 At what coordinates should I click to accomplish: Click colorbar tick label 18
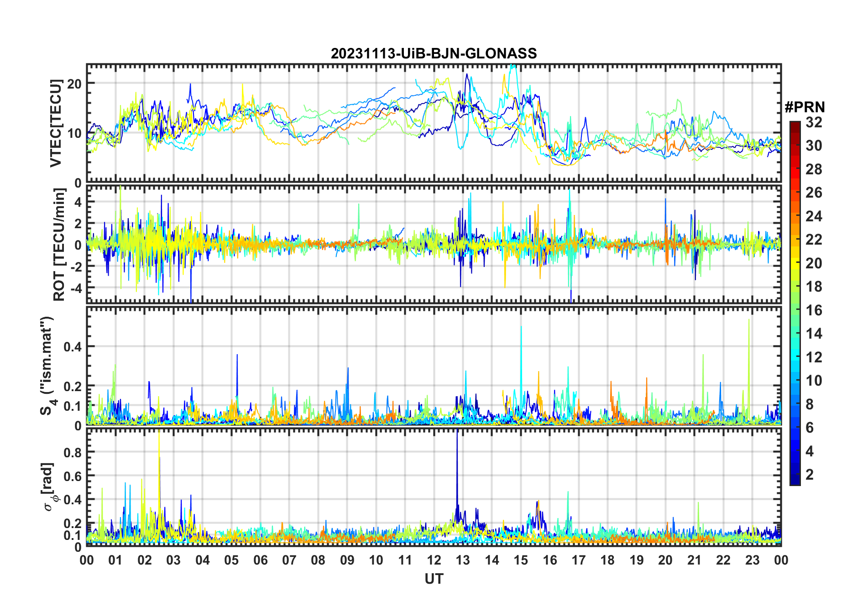coord(814,287)
